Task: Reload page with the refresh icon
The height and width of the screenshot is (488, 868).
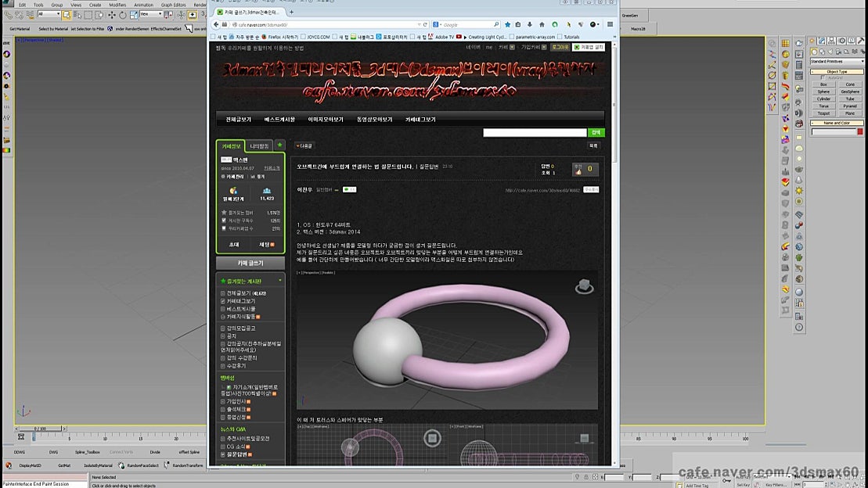Action: pos(425,24)
